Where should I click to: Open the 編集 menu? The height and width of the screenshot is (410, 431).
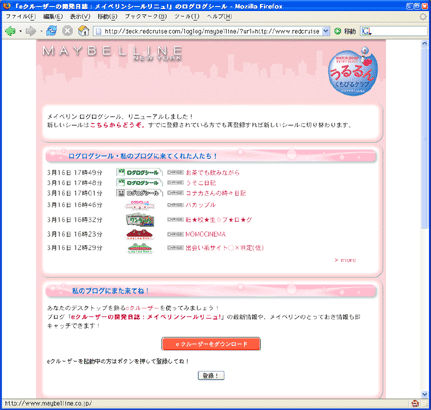53,16
